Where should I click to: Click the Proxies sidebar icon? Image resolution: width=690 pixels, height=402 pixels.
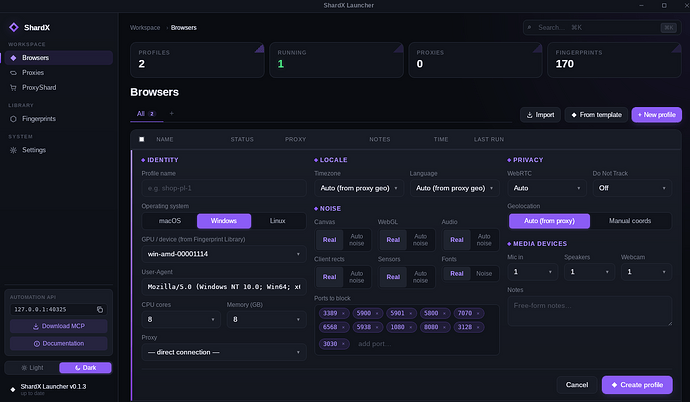pos(13,73)
